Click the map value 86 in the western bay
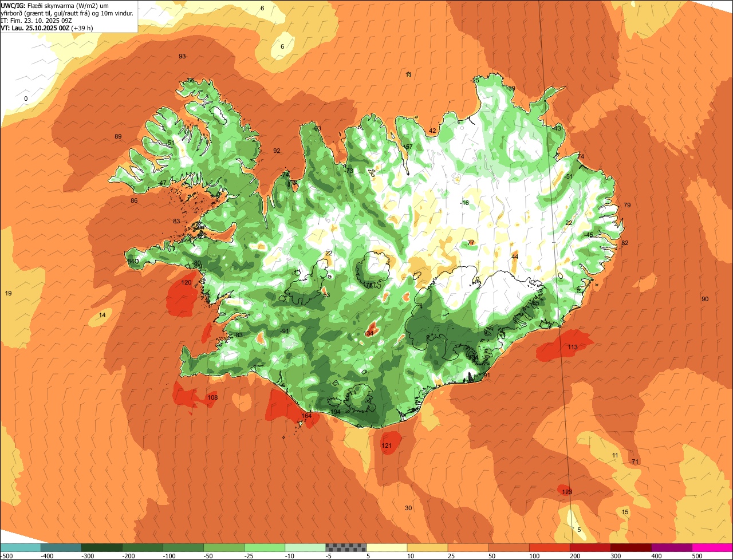Viewport: 733px width, 560px height. pos(134,200)
